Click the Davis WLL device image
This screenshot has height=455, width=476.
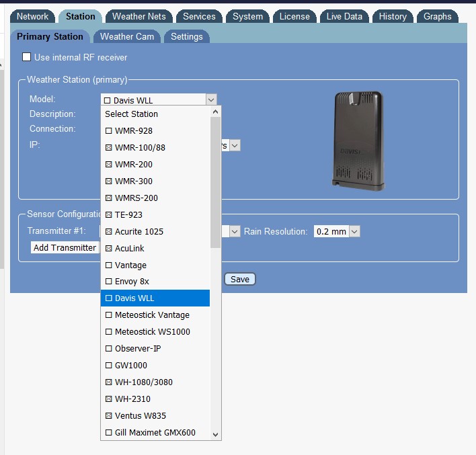(358, 141)
